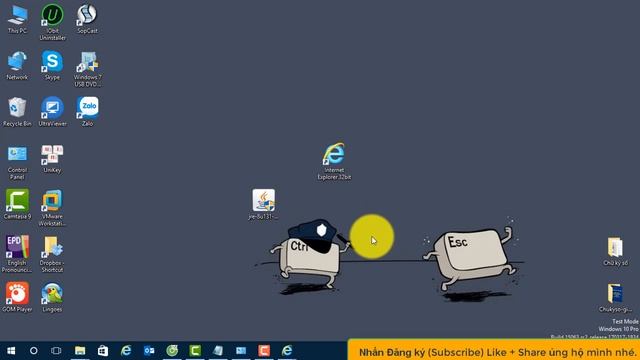Select the Zalo desktop shortcut
640x360 pixels.
tap(87, 112)
